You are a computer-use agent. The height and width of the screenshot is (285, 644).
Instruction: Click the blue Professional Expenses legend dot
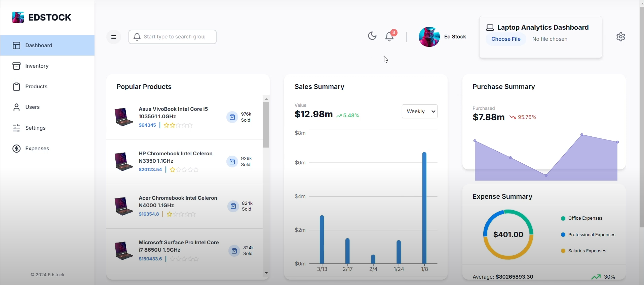click(x=563, y=235)
